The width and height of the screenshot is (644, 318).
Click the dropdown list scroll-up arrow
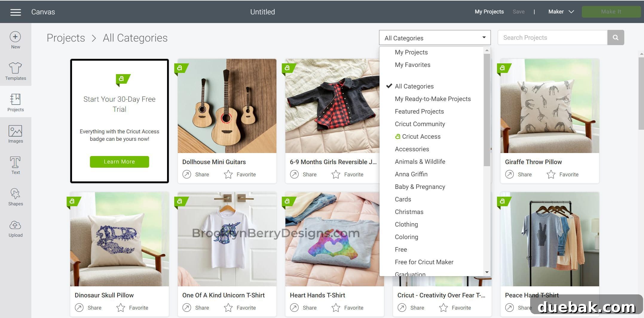coord(487,50)
